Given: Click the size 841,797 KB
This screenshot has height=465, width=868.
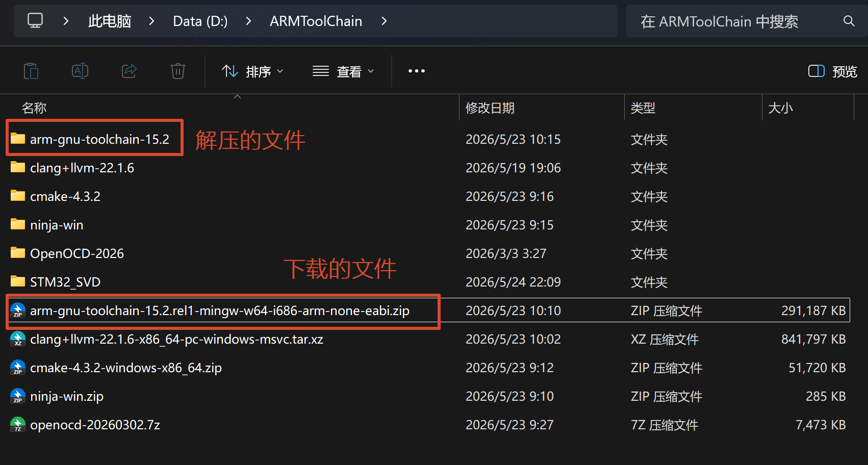Looking at the screenshot, I should click(813, 339).
